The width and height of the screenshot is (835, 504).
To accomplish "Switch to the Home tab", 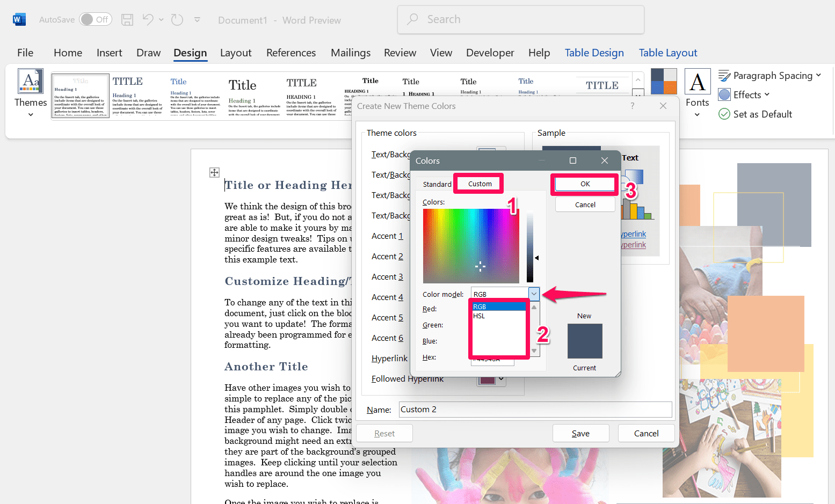I will (x=68, y=53).
